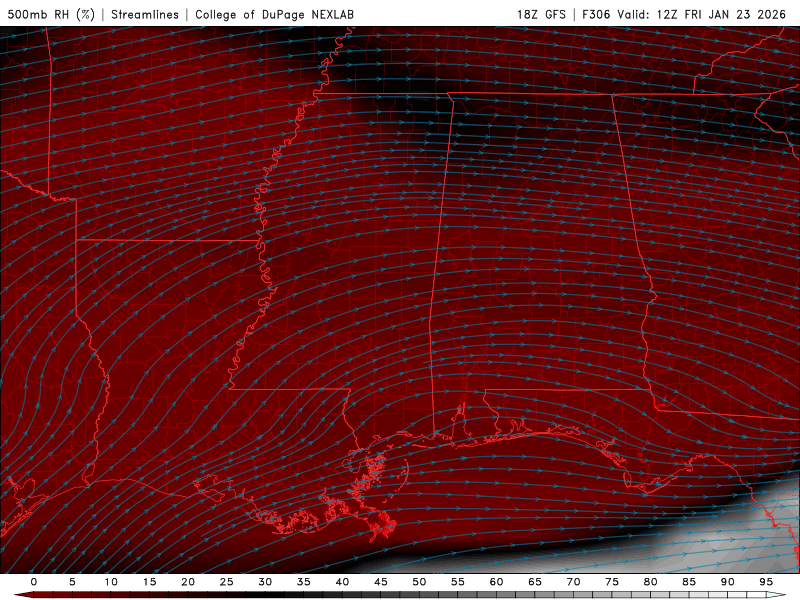
Task: Select the colorbar value "15"
Action: point(149,582)
